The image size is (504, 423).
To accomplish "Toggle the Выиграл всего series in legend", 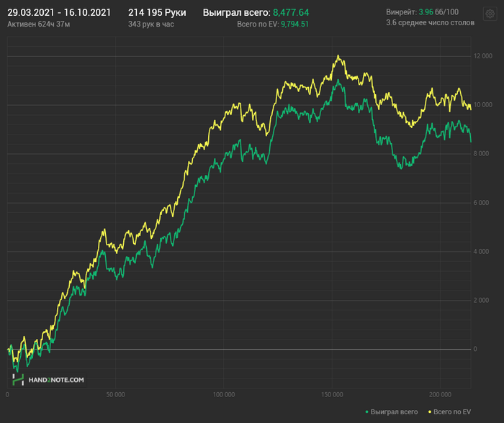I will (393, 412).
